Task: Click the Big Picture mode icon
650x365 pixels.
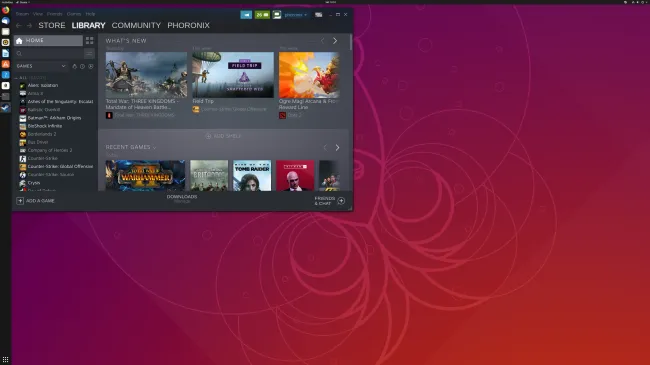Action: click(318, 15)
